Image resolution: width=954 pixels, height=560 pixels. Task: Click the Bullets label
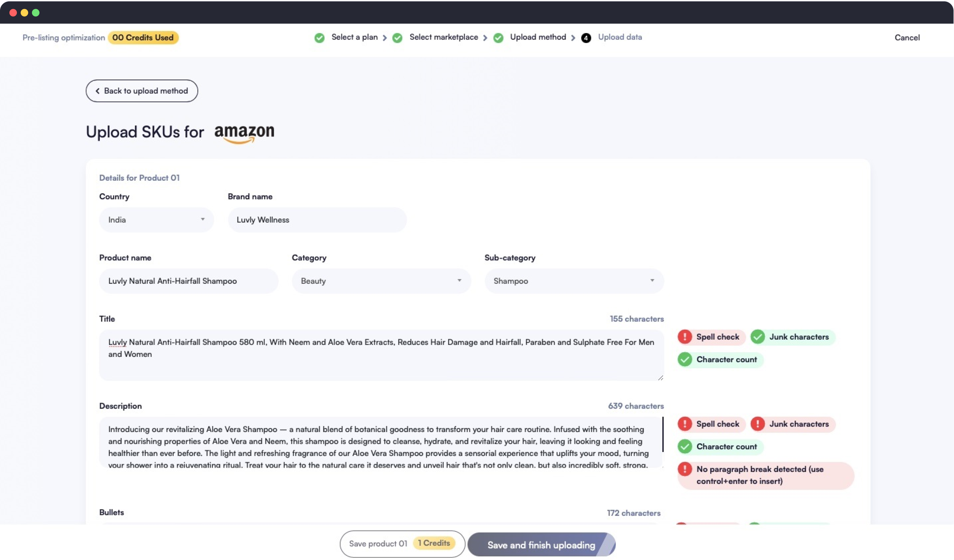pos(111,512)
